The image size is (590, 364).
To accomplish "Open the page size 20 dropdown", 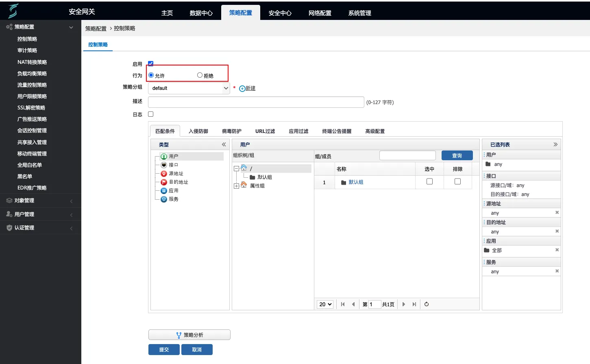I will [325, 304].
